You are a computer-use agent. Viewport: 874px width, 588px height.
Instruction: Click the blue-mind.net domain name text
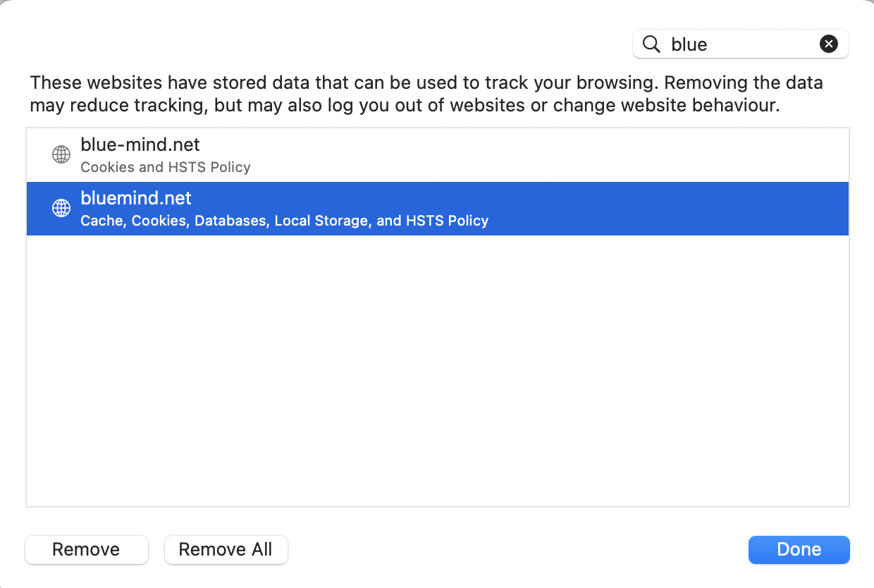140,145
